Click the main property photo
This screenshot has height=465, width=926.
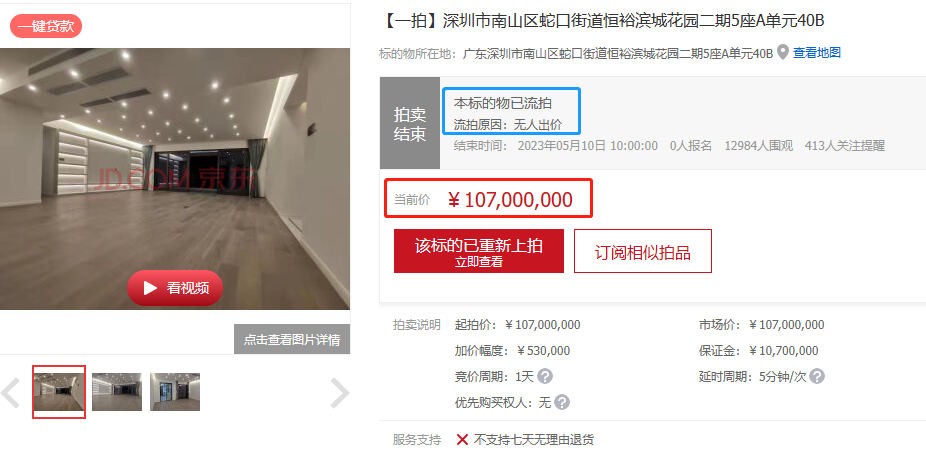[x=175, y=178]
